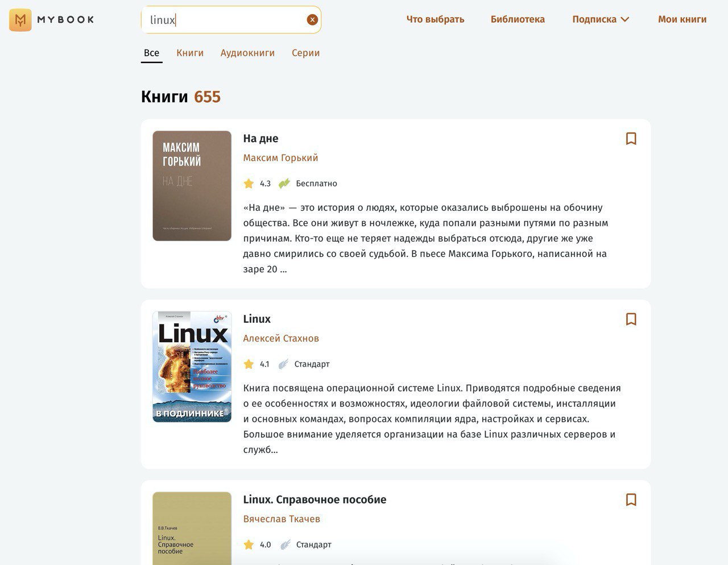This screenshot has width=728, height=565.
Task: Switch to the Серии tab
Action: (305, 53)
